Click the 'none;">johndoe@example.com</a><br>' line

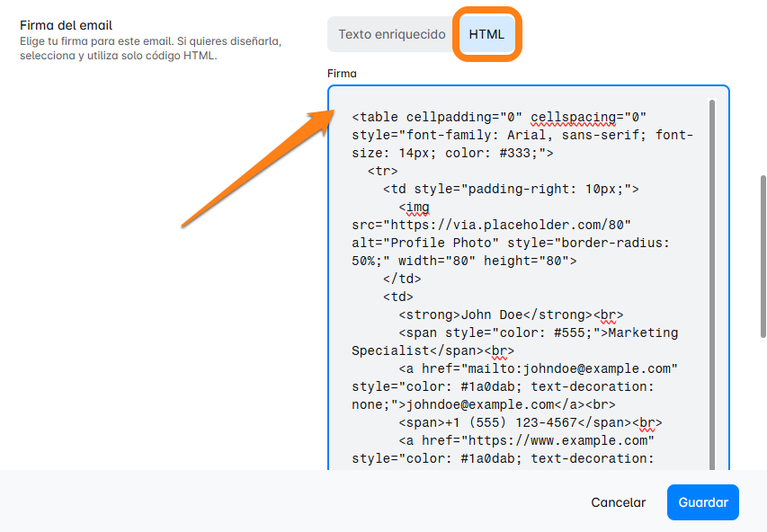tap(483, 405)
